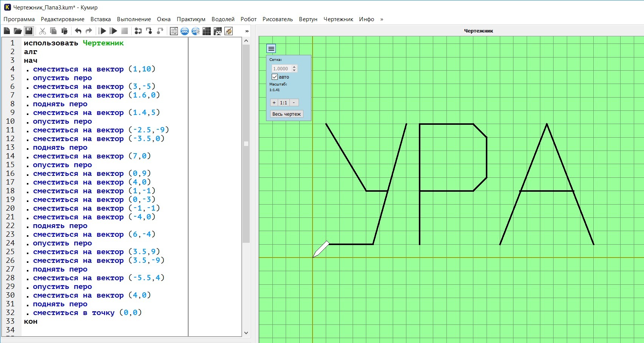
Task: Click code line 'сместиться на вектор (3.5,-9)'
Action: tap(98, 261)
